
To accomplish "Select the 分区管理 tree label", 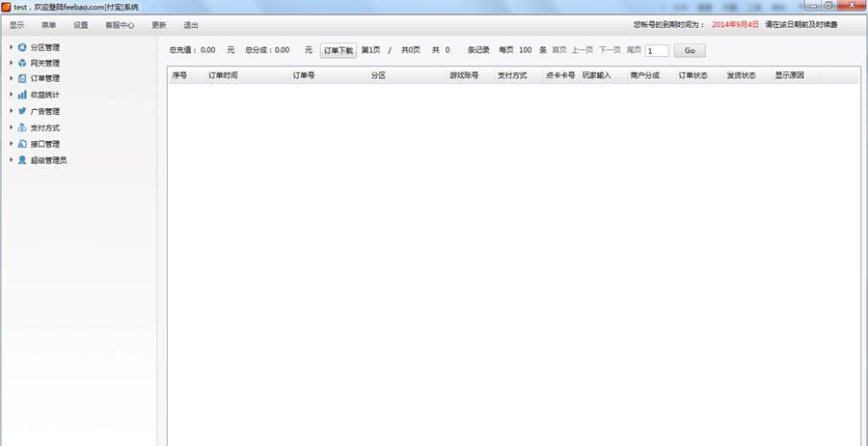I will [x=45, y=47].
